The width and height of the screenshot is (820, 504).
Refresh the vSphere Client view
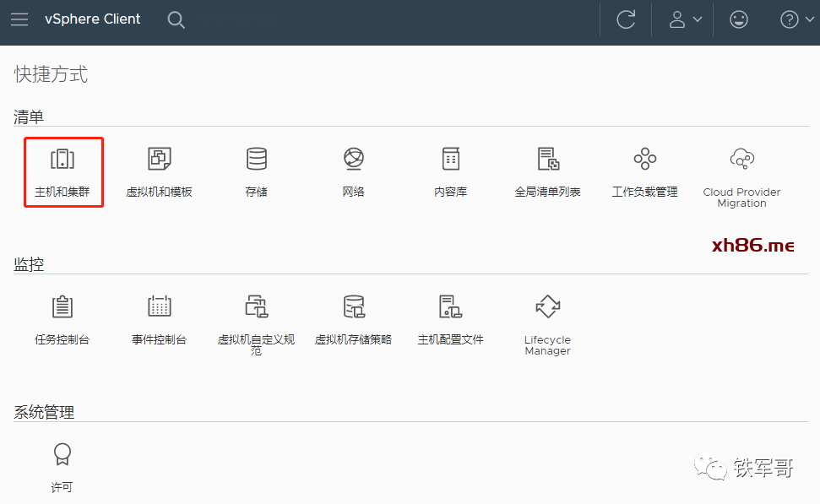point(626,19)
